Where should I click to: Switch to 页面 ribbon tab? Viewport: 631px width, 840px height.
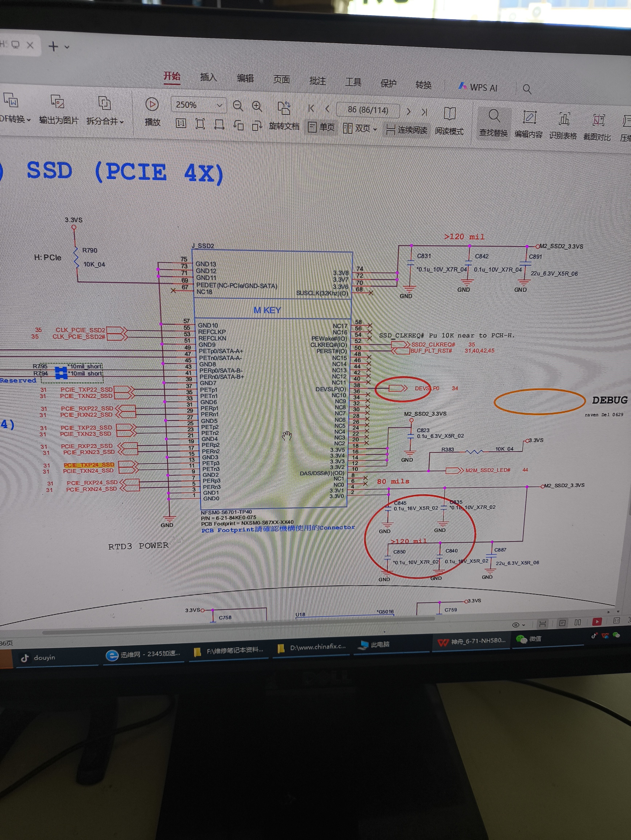pos(281,79)
